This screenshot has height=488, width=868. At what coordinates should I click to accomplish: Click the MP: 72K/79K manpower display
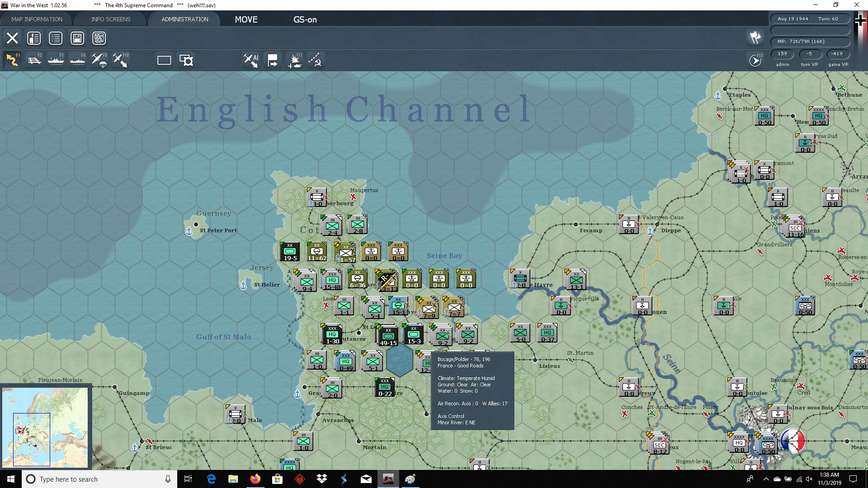pos(810,41)
